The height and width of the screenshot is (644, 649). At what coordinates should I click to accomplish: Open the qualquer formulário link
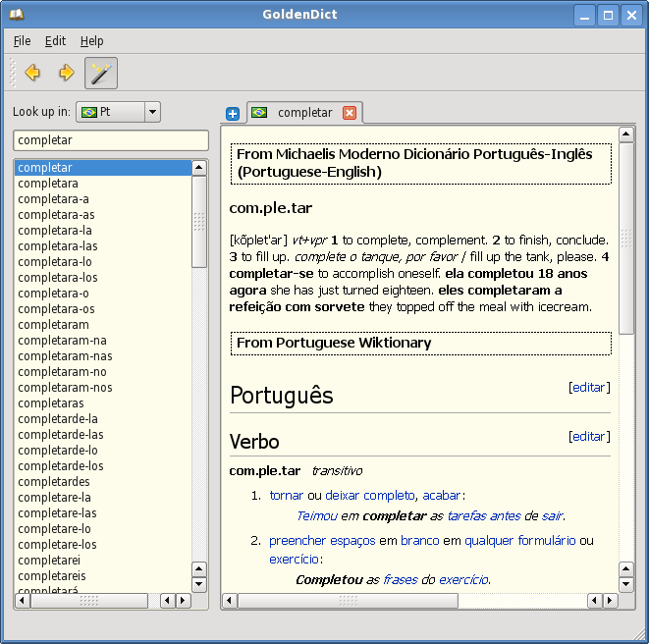(519, 541)
